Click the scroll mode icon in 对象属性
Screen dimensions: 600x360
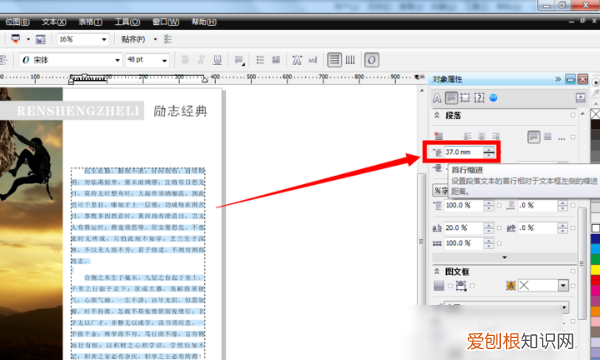pos(580,98)
